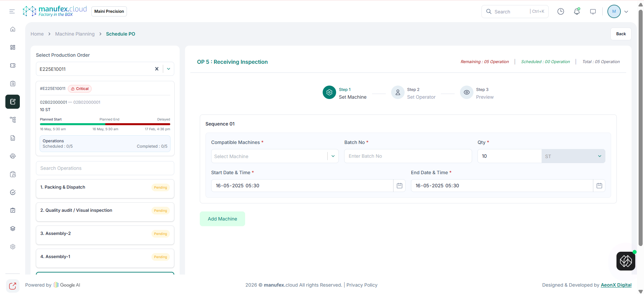Clear the selected production order E225E10011
The image size is (644, 294).
point(156,69)
